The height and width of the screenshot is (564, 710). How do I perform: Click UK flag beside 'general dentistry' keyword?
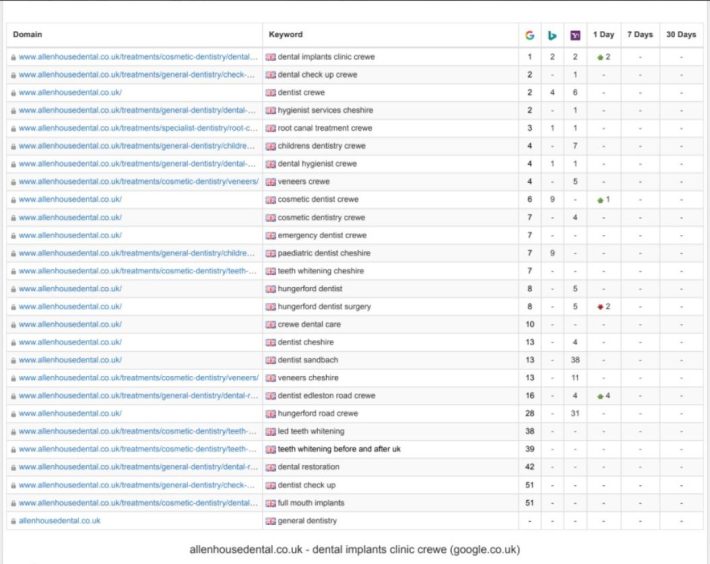[x=270, y=521]
